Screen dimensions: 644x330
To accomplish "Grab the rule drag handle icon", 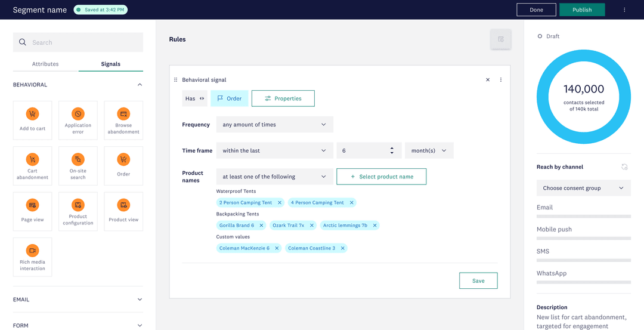I will pyautogui.click(x=176, y=80).
